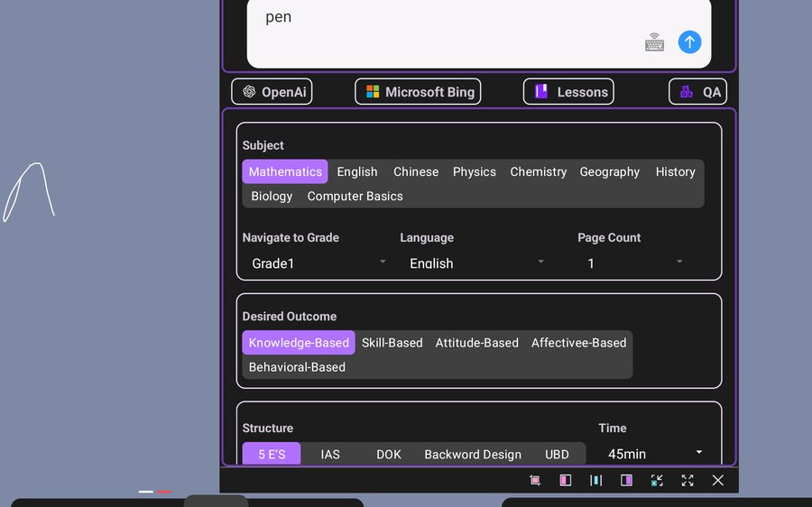Viewport: 812px width, 507px height.
Task: Choose the Backword Design structure
Action: click(473, 454)
